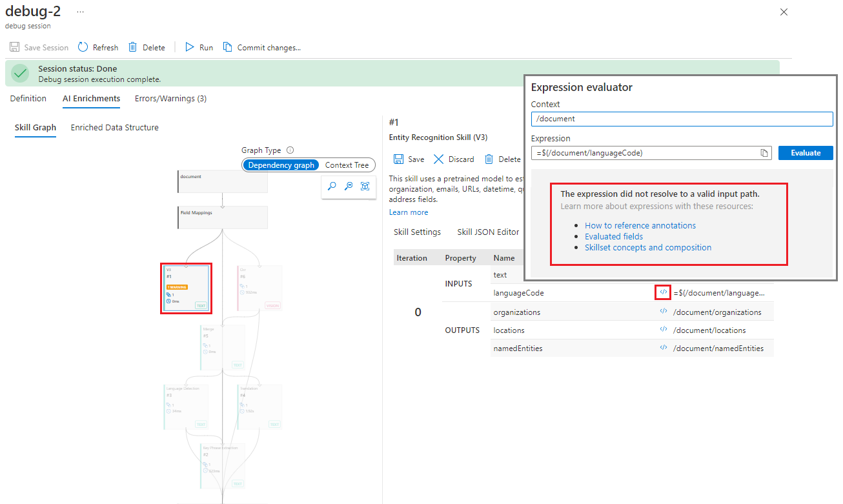Image resolution: width=843 pixels, height=504 pixels.
Task: Open expression evaluator icon for languageCode
Action: (x=663, y=292)
